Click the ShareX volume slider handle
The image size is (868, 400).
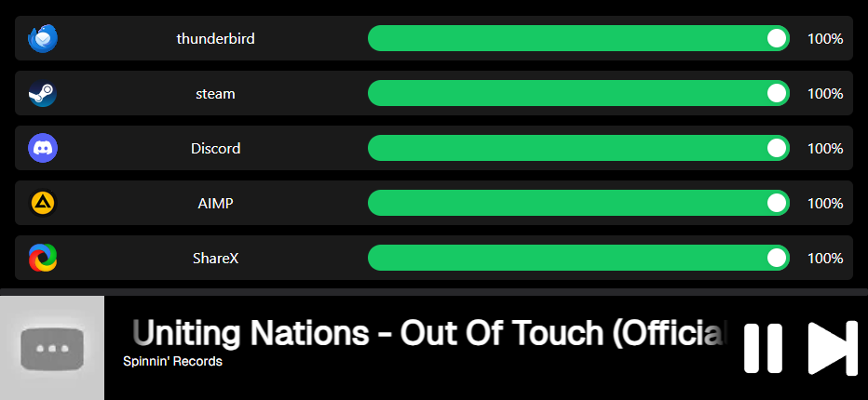(776, 258)
